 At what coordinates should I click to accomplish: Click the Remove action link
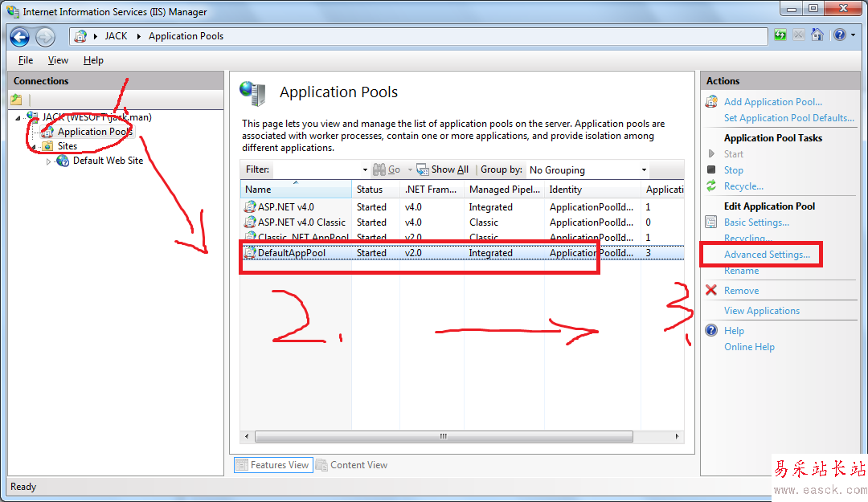tap(741, 291)
